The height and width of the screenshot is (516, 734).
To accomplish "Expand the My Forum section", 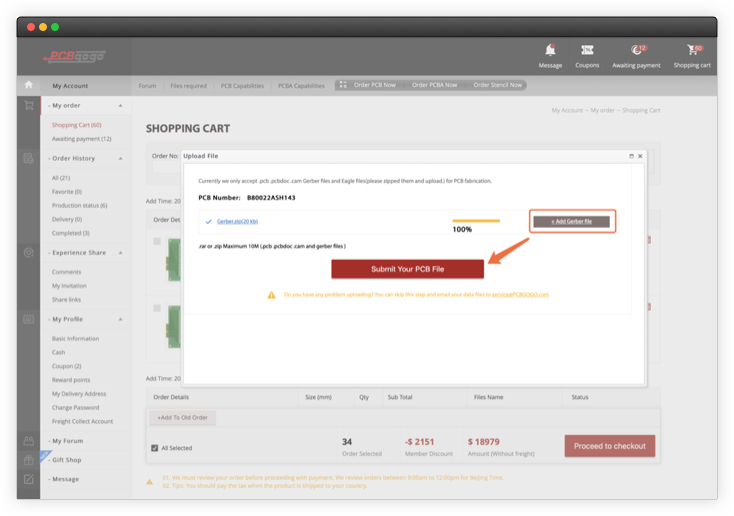I will [x=67, y=441].
